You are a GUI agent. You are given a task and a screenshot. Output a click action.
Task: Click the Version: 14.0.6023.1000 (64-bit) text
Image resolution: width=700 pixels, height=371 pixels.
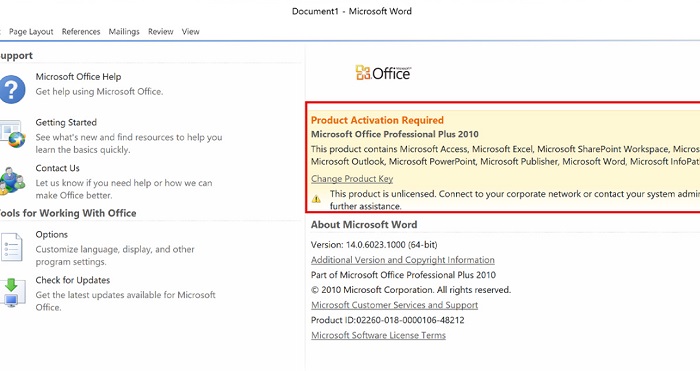coord(374,245)
